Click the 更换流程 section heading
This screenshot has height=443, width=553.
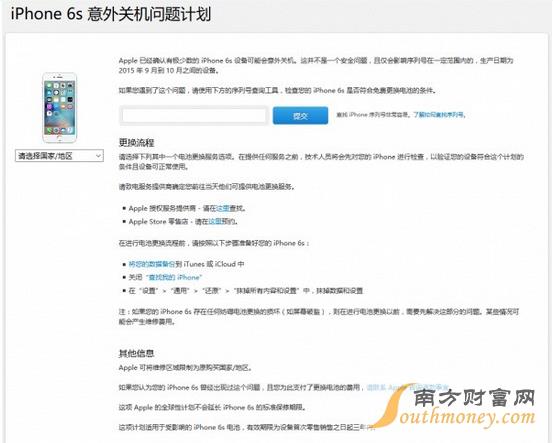tap(136, 142)
